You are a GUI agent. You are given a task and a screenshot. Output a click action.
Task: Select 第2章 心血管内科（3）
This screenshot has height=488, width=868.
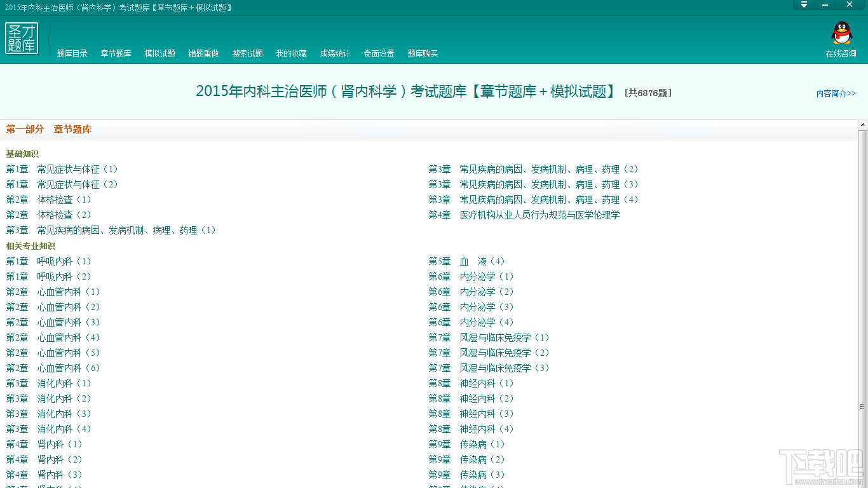coord(53,322)
